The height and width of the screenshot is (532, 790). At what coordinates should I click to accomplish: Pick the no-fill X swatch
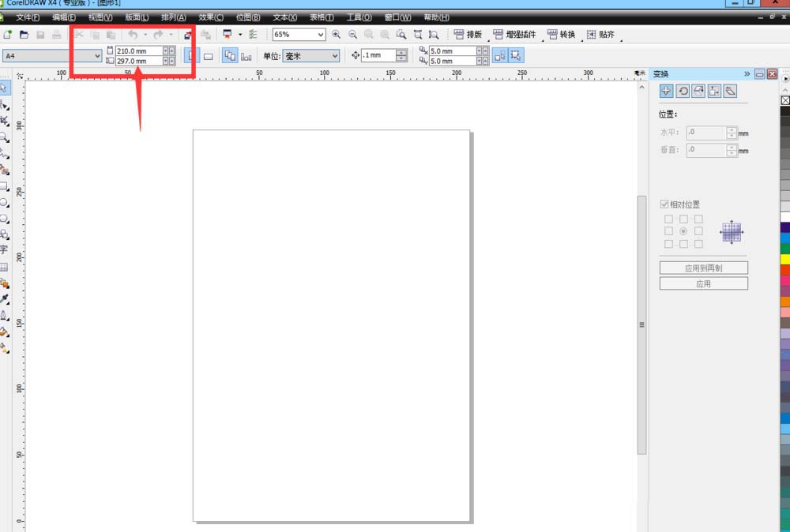point(785,100)
